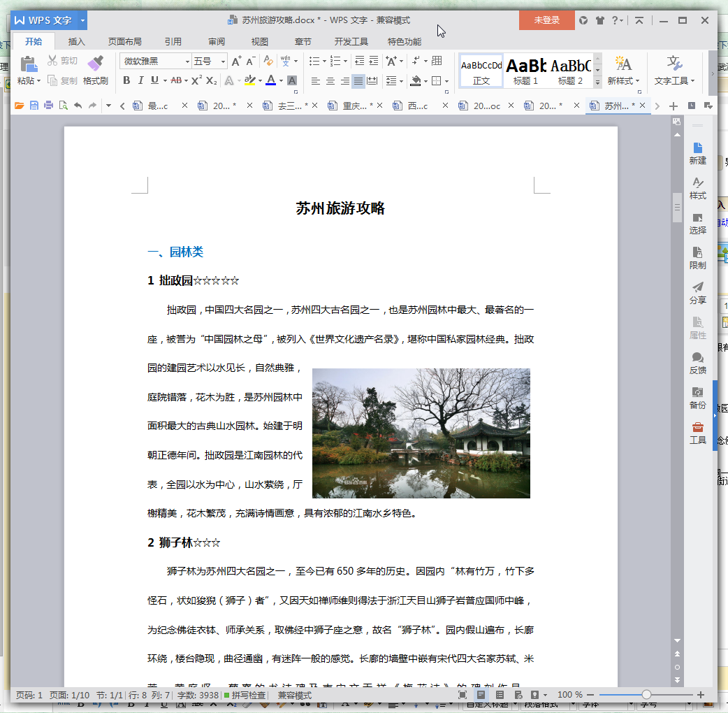The height and width of the screenshot is (713, 728).
Task: Open the Restrict (限制) sidebar panel
Action: point(697,257)
